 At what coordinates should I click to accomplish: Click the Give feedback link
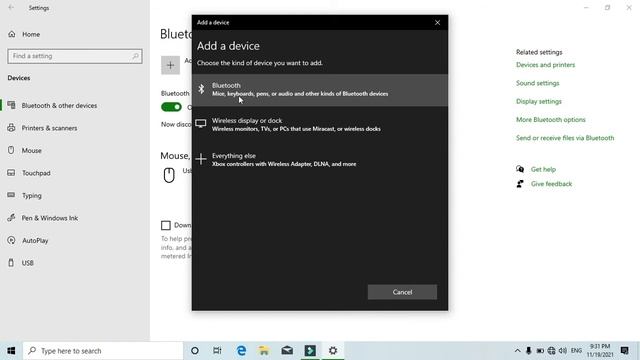coord(551,184)
